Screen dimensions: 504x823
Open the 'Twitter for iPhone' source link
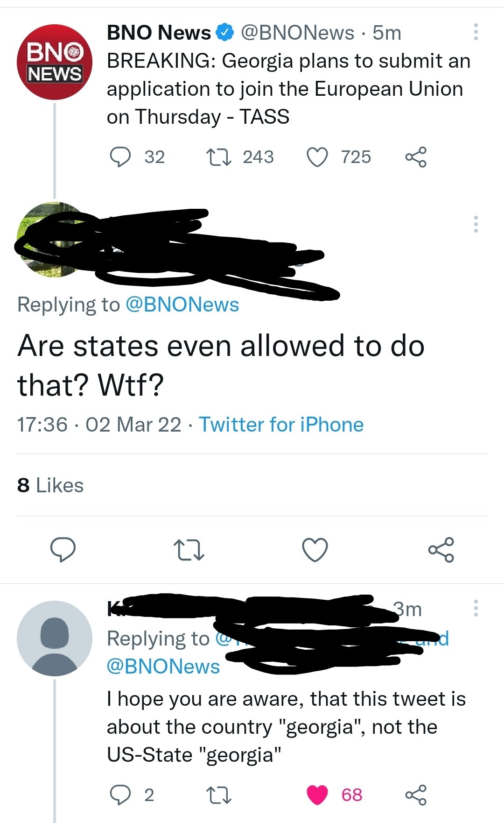coord(281,425)
